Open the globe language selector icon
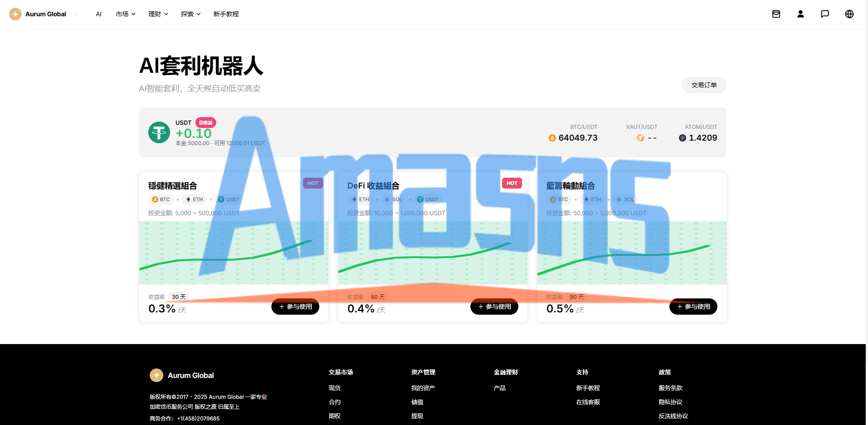Screen dimensions: 868x425 pyautogui.click(x=849, y=14)
